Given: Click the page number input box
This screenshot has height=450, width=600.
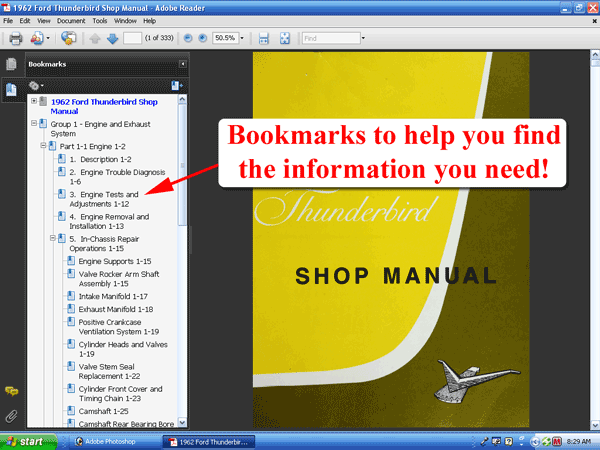Looking at the screenshot, I should point(132,38).
